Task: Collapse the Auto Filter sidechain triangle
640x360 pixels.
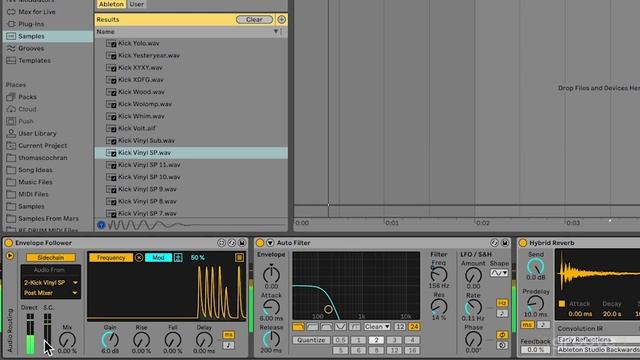Action: click(x=270, y=243)
